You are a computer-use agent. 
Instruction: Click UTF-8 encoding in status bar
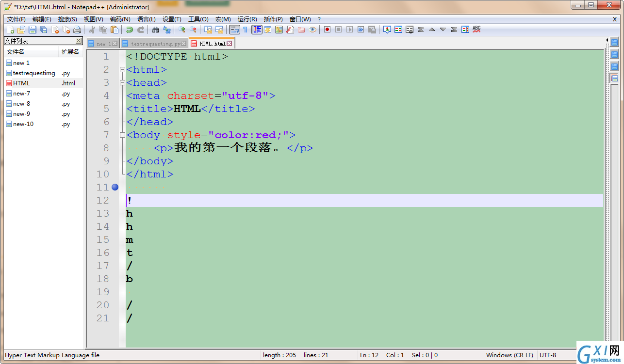[x=548, y=355]
